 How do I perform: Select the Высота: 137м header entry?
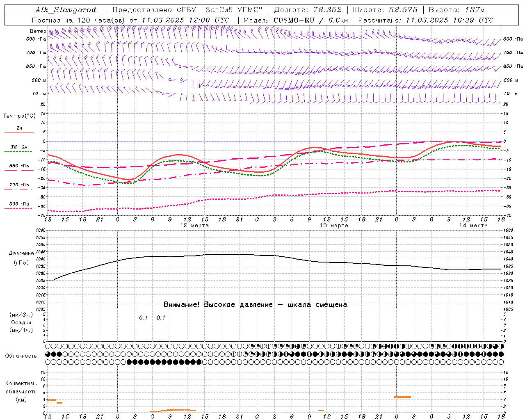point(457,10)
